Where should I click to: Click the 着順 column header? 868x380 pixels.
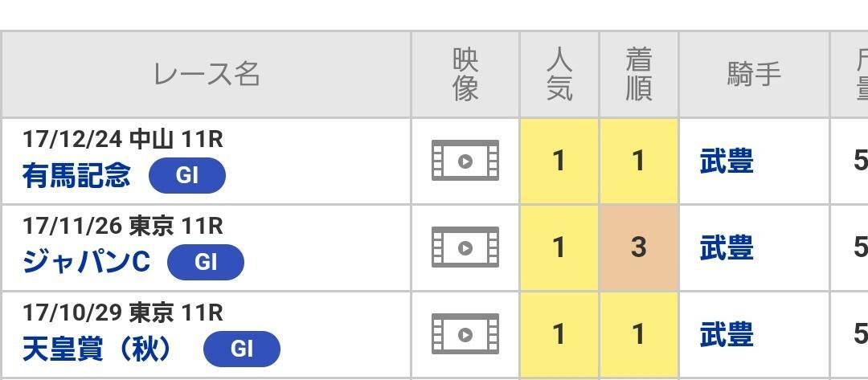pyautogui.click(x=638, y=75)
